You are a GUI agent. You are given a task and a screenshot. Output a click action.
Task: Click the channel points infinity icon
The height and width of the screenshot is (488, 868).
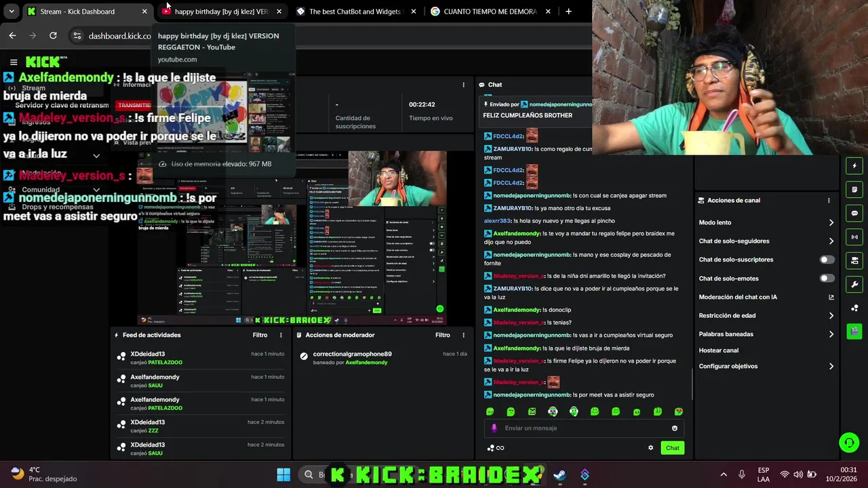pyautogui.click(x=496, y=448)
